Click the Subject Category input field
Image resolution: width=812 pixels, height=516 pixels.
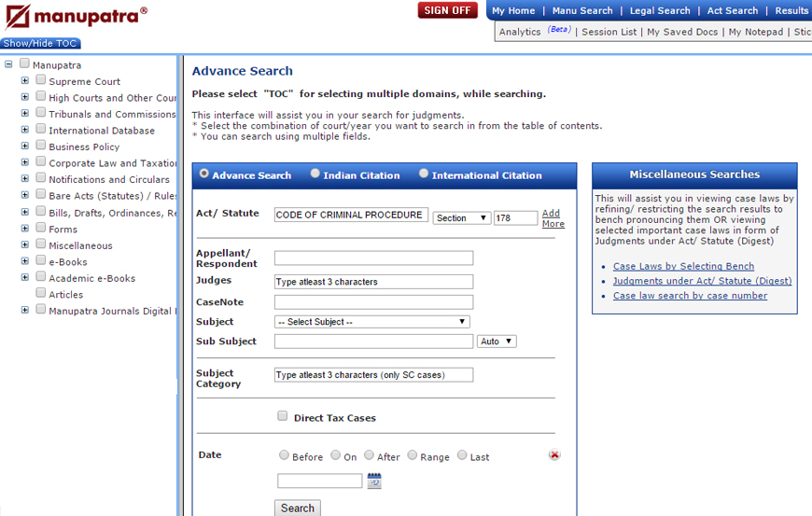click(374, 375)
